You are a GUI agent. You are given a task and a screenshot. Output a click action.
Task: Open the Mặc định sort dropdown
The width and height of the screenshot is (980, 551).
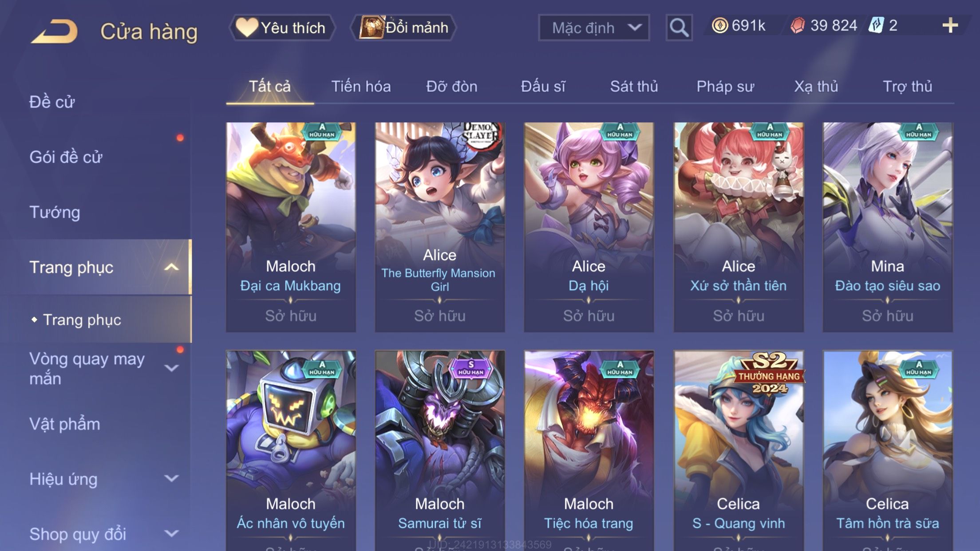(x=593, y=28)
